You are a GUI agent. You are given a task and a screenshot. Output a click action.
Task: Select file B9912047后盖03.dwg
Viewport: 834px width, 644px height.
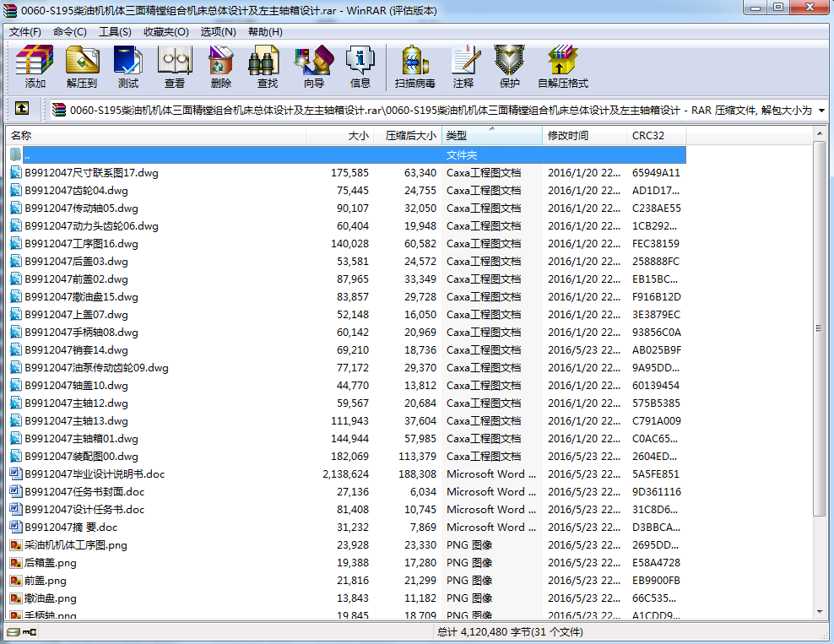(76, 261)
